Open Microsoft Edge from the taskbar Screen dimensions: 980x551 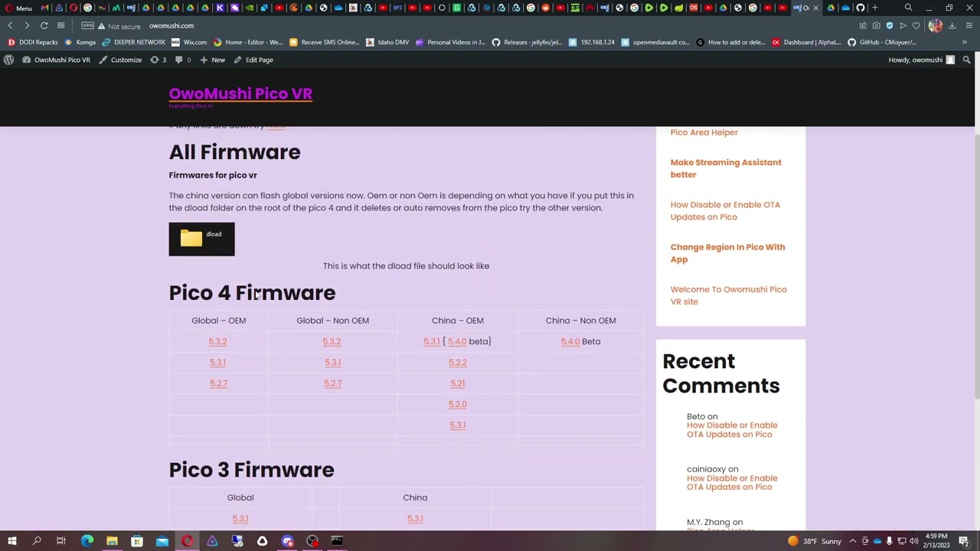click(x=87, y=541)
